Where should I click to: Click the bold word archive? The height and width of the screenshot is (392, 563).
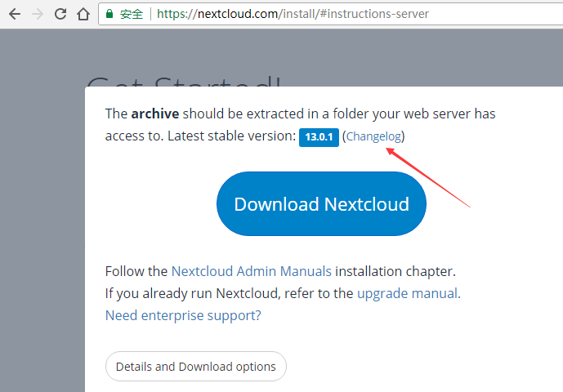pos(155,114)
